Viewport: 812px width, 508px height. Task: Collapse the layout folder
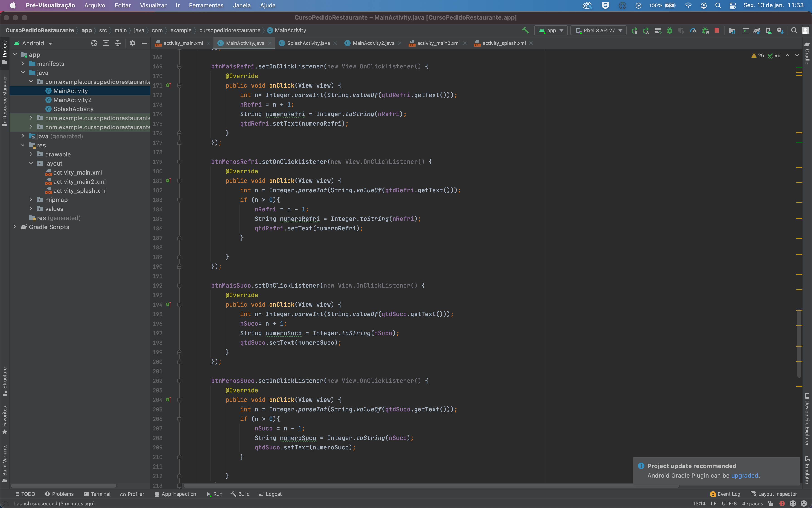coord(31,163)
